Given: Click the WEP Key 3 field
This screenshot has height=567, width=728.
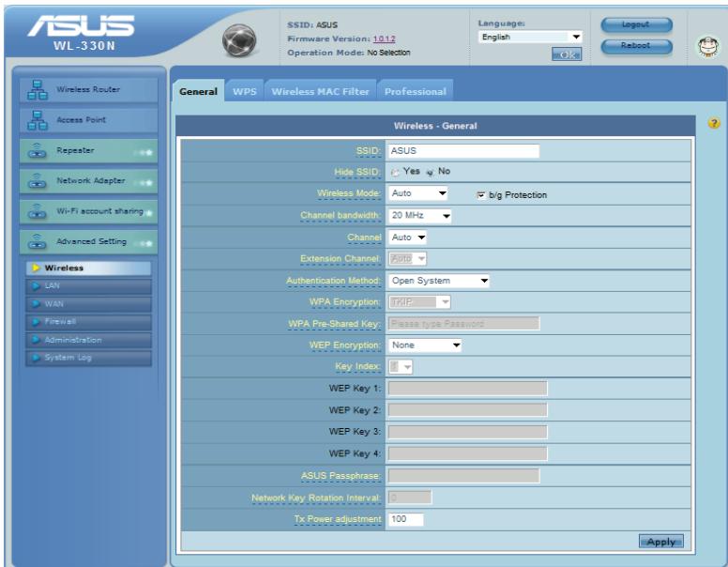Looking at the screenshot, I should tap(467, 432).
